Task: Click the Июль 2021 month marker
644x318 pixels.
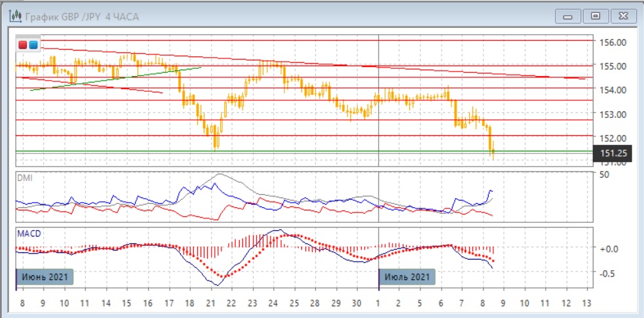Action: tap(407, 277)
